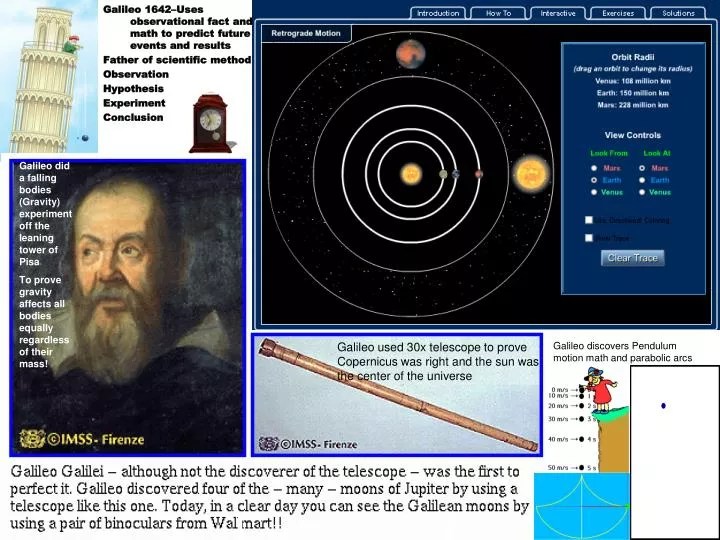Image resolution: width=720 pixels, height=540 pixels.
Task: Select Look From Earth radio button
Action: pos(594,180)
